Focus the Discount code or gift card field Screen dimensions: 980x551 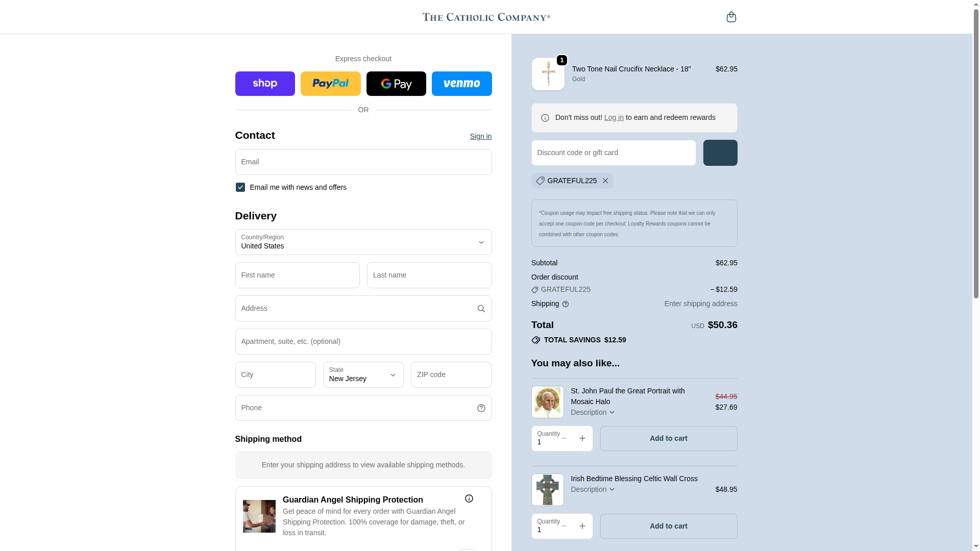[614, 153]
